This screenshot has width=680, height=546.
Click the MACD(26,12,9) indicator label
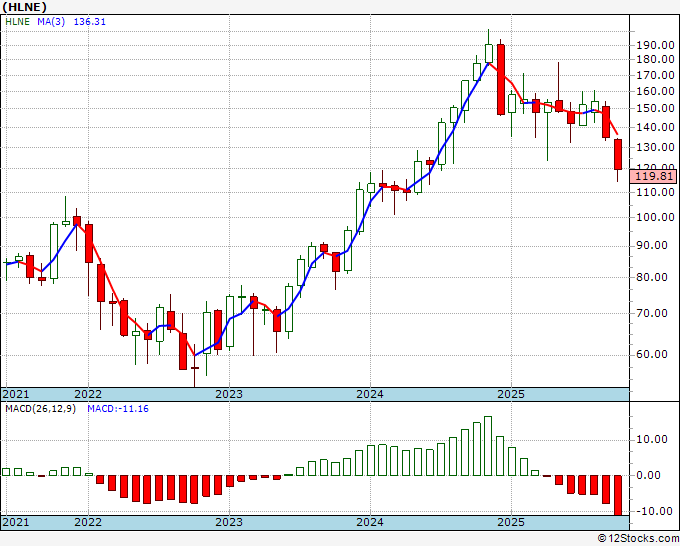(x=40, y=409)
